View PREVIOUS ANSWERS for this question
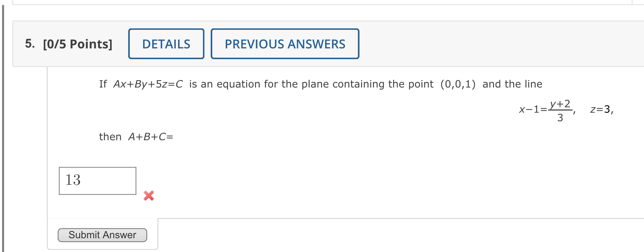644x252 pixels. tap(285, 44)
